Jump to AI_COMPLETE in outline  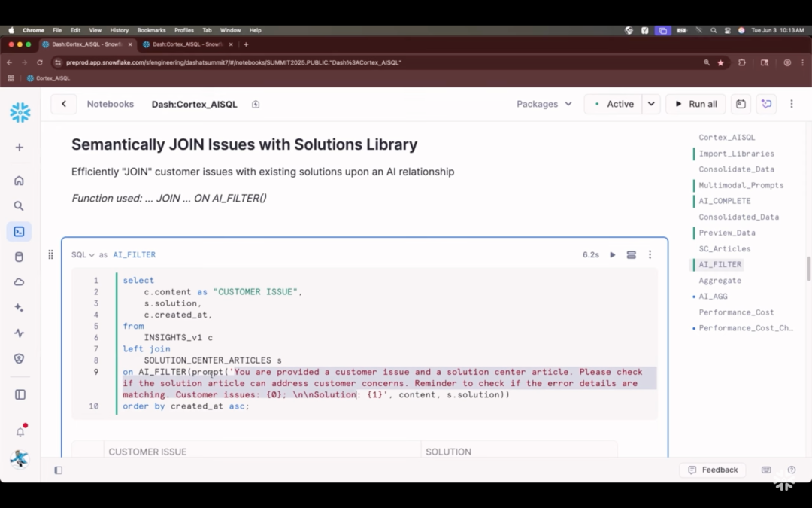725,201
